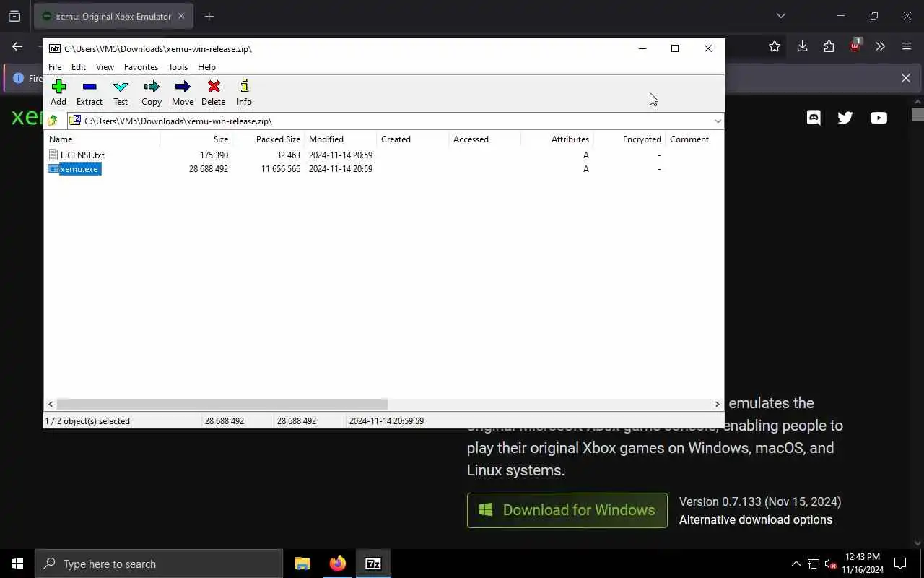Sort by Attributes column header
Screen dimensions: 924x578
(x=557, y=139)
